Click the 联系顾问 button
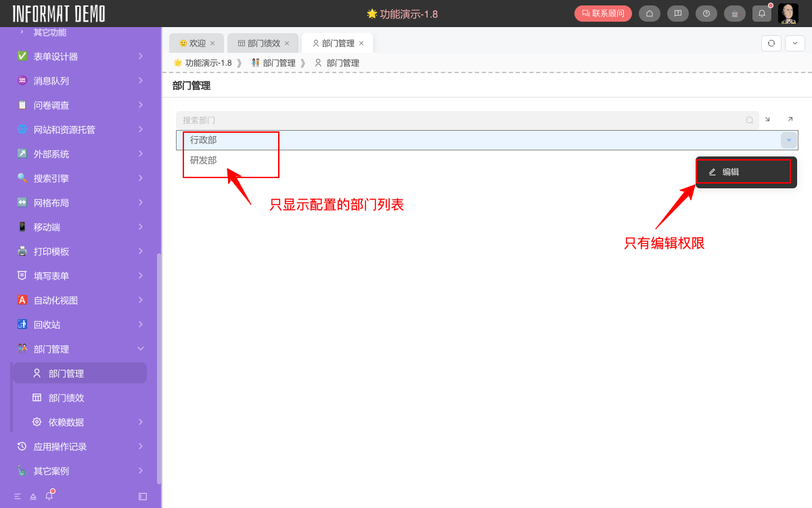The height and width of the screenshot is (508, 812). coord(602,14)
